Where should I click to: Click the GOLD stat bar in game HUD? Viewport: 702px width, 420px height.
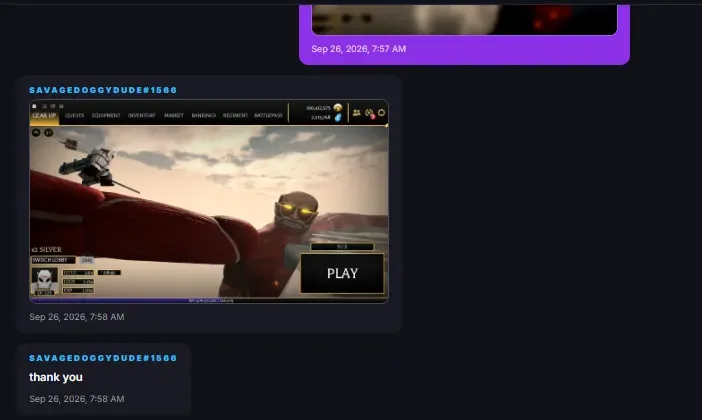(x=78, y=272)
